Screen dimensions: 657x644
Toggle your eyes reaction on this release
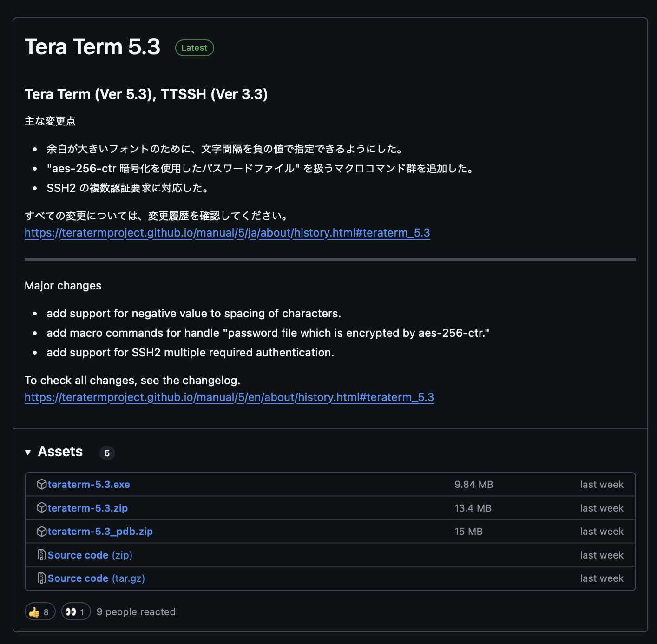coord(76,611)
